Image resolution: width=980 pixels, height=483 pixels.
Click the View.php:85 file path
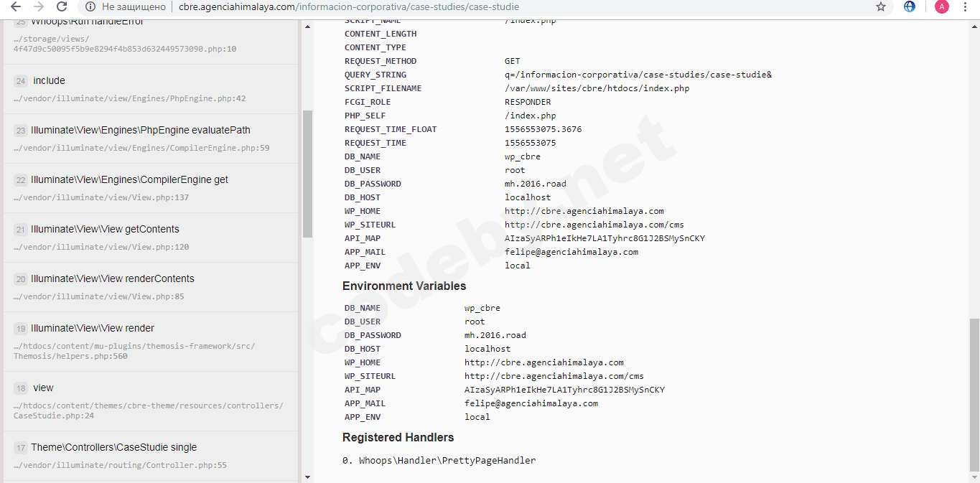pyautogui.click(x=98, y=297)
